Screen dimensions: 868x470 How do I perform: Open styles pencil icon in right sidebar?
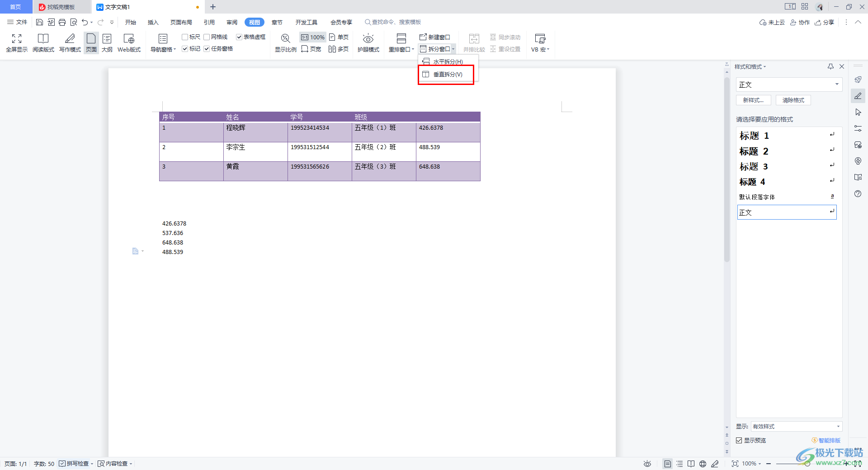coord(858,96)
